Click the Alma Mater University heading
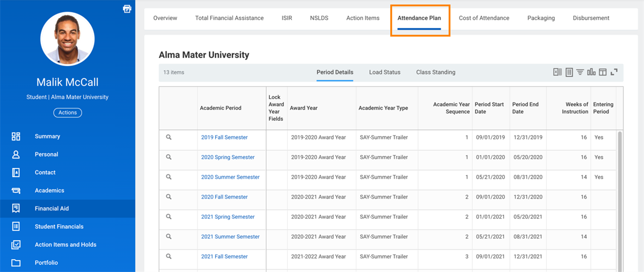 tap(204, 55)
